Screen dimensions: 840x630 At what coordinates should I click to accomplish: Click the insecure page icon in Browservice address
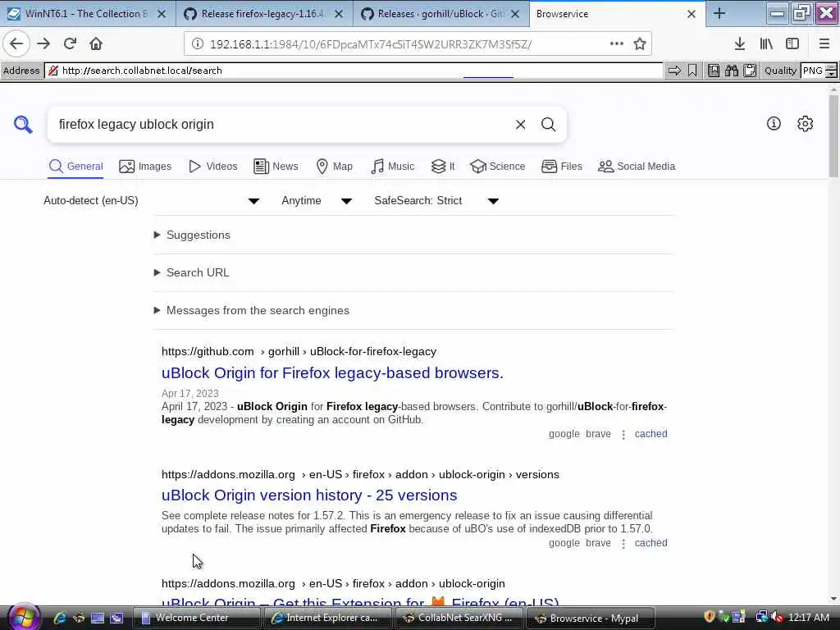point(53,71)
